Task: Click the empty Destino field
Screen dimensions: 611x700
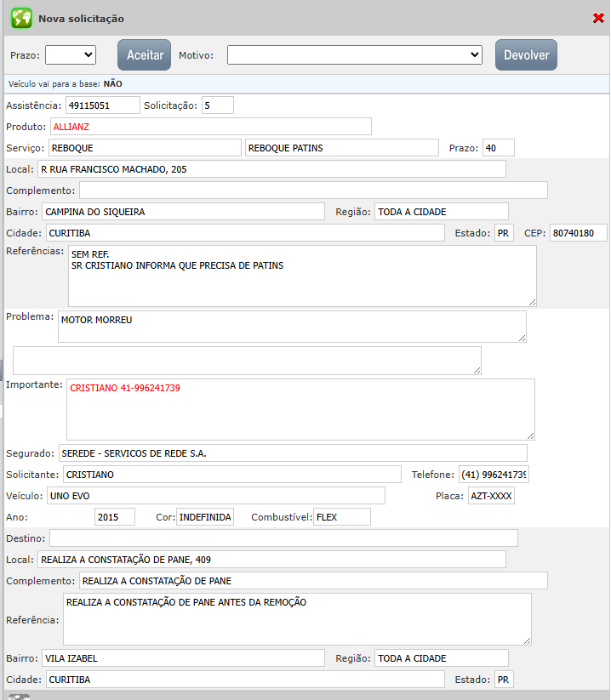Action: click(283, 538)
